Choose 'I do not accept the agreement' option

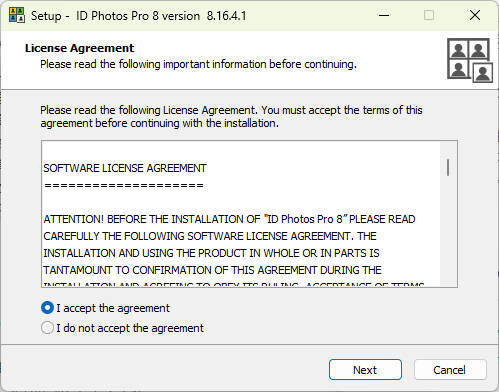point(47,328)
